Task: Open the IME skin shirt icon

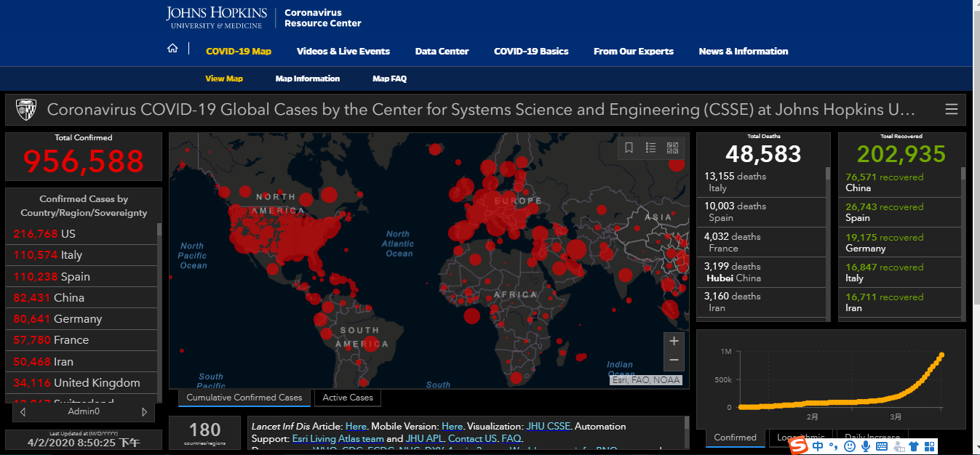Action: (914, 446)
